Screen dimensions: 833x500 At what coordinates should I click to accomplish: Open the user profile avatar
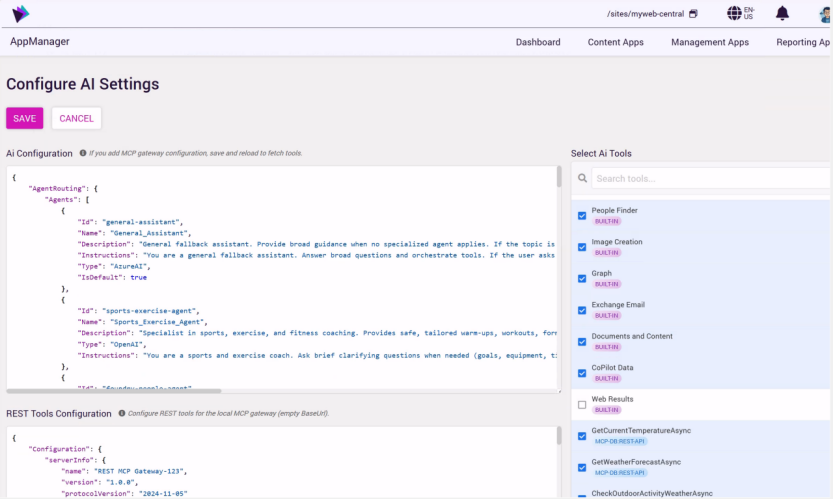[826, 14]
